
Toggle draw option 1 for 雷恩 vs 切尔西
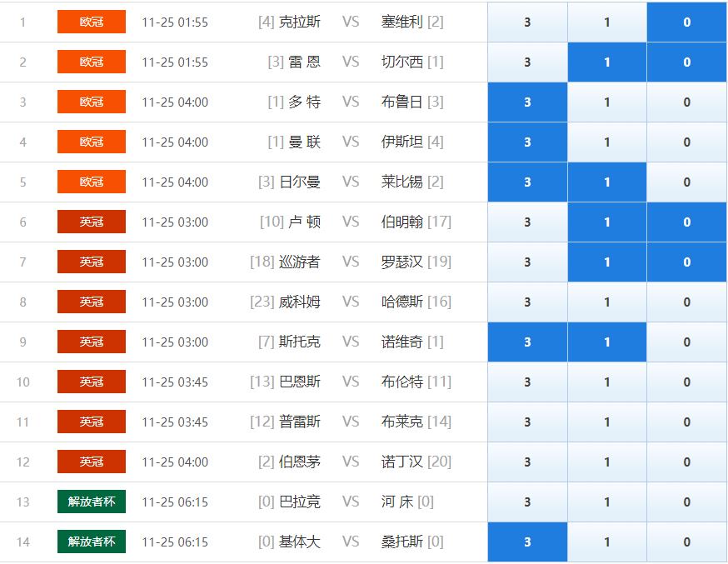[606, 62]
